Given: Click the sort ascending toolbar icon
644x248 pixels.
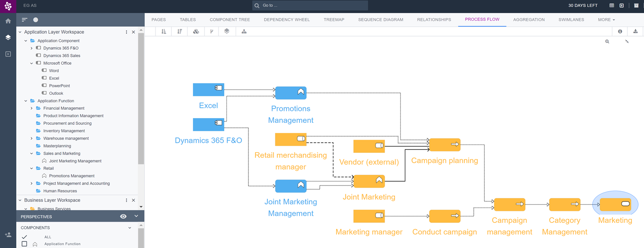Looking at the screenshot, I should pyautogui.click(x=164, y=31).
